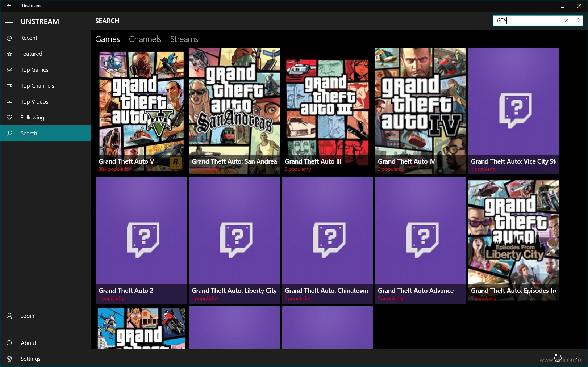Viewport: 588px width, 367px height.
Task: Click the Settings gear icon
Action: coord(9,359)
